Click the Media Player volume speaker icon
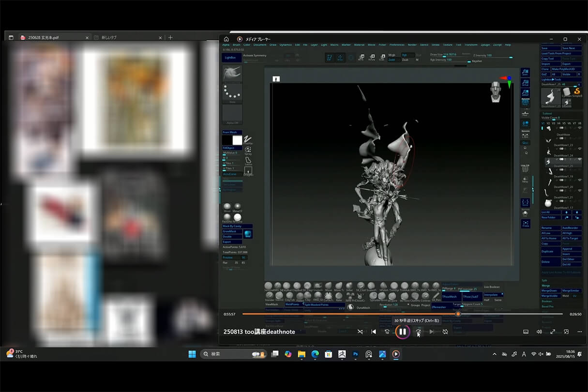 (539, 332)
